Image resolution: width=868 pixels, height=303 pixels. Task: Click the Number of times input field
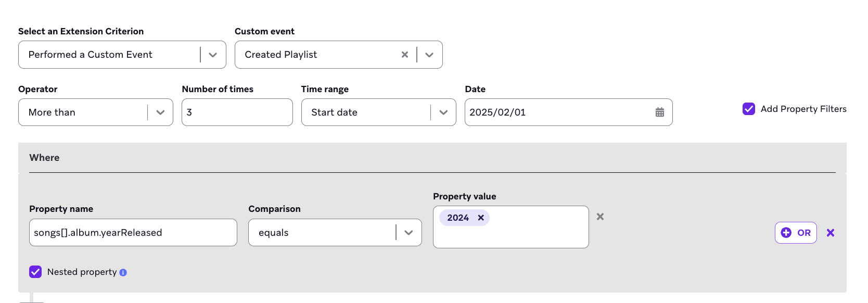tap(237, 112)
